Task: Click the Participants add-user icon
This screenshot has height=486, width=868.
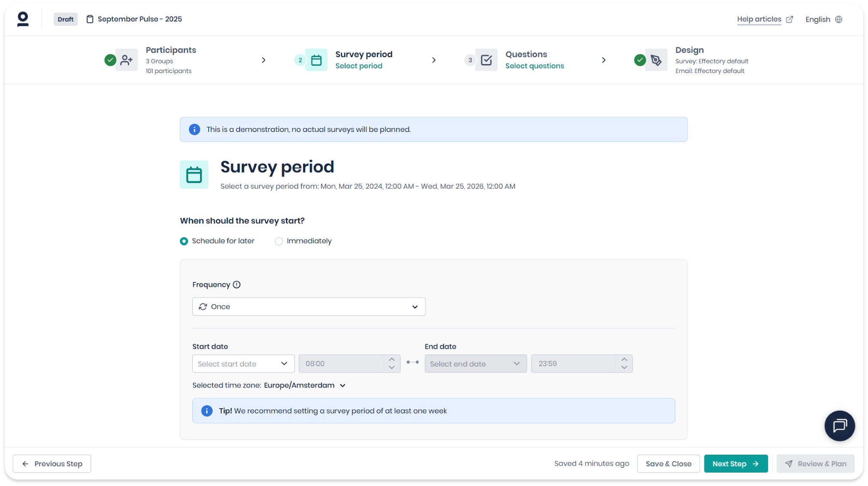Action: (127, 60)
